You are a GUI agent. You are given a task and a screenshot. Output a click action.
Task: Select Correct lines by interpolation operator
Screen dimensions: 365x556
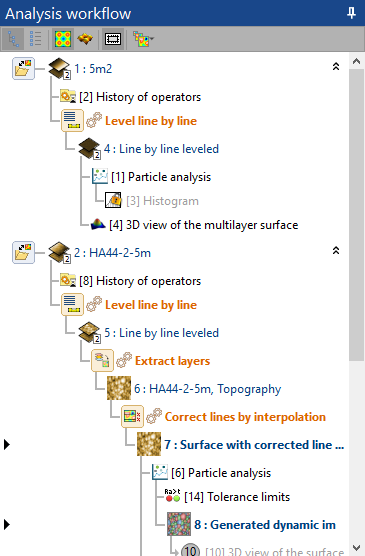tap(245, 417)
